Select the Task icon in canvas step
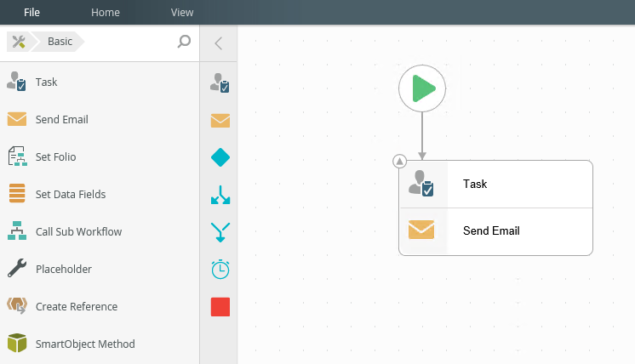Screen dimensions: 635x364 (x=421, y=183)
